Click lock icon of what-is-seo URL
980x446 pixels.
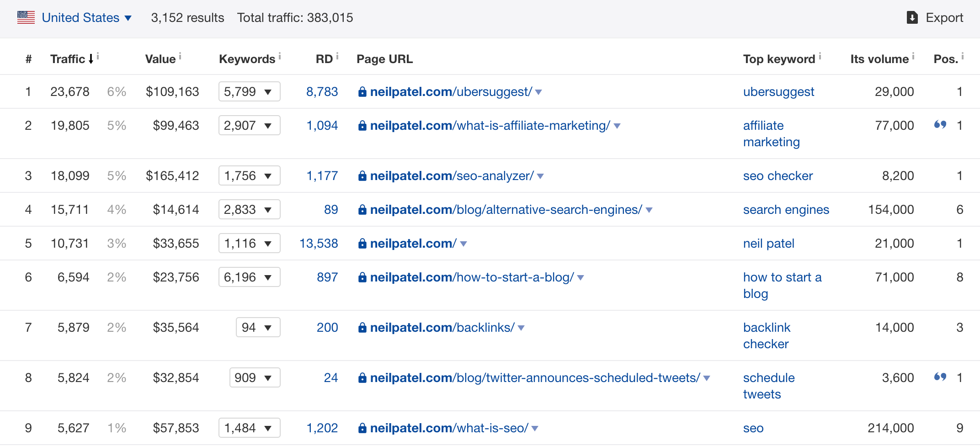[x=362, y=428]
